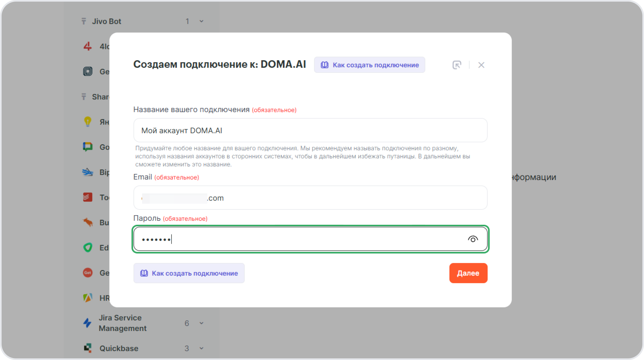The image size is (644, 360).
Task: Click the popout arrow icon in dialog header
Action: coord(457,65)
